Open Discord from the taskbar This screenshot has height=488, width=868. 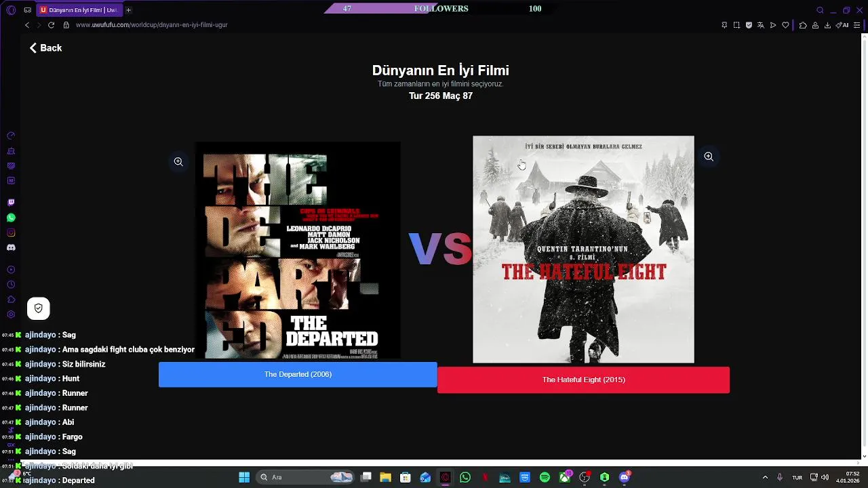tap(625, 477)
